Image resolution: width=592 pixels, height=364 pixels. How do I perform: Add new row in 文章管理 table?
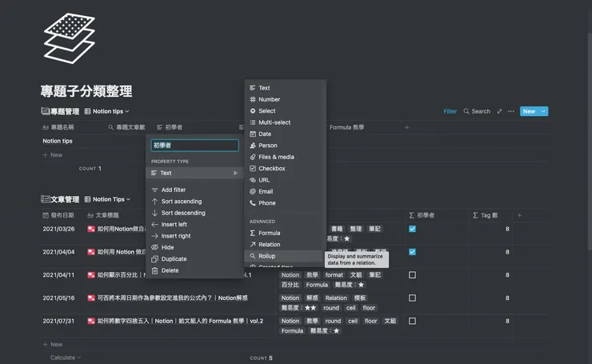(x=53, y=344)
